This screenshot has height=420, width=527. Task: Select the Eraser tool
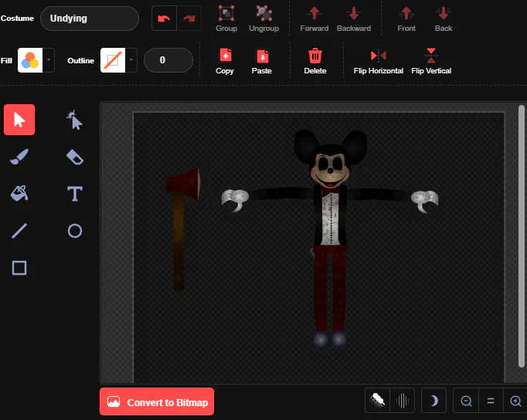tap(75, 157)
